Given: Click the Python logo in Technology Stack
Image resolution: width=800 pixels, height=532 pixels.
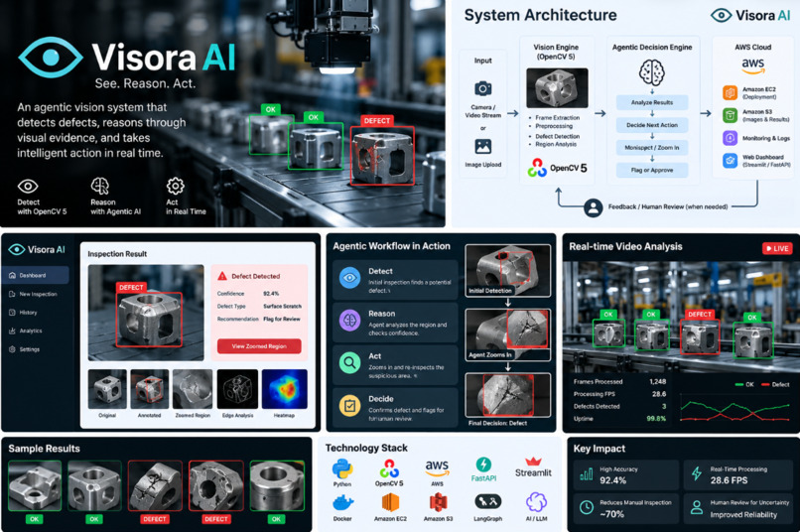Looking at the screenshot, I should [341, 468].
